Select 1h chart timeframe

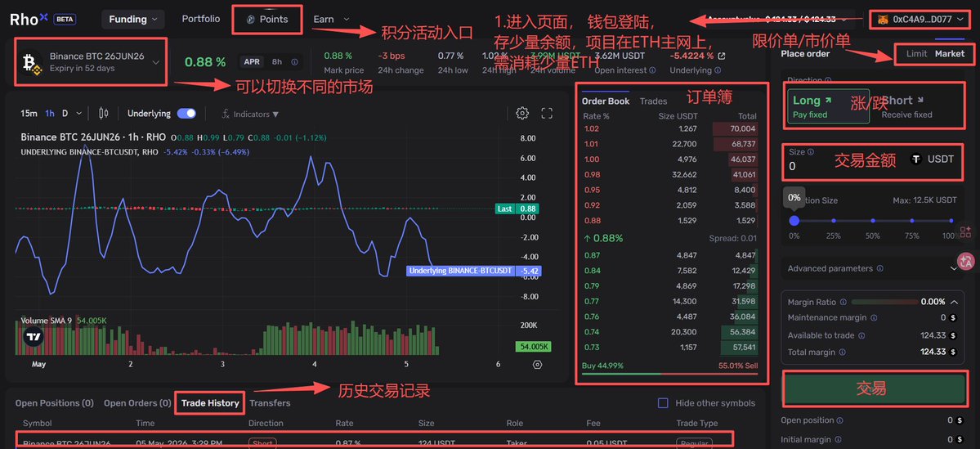coord(50,113)
